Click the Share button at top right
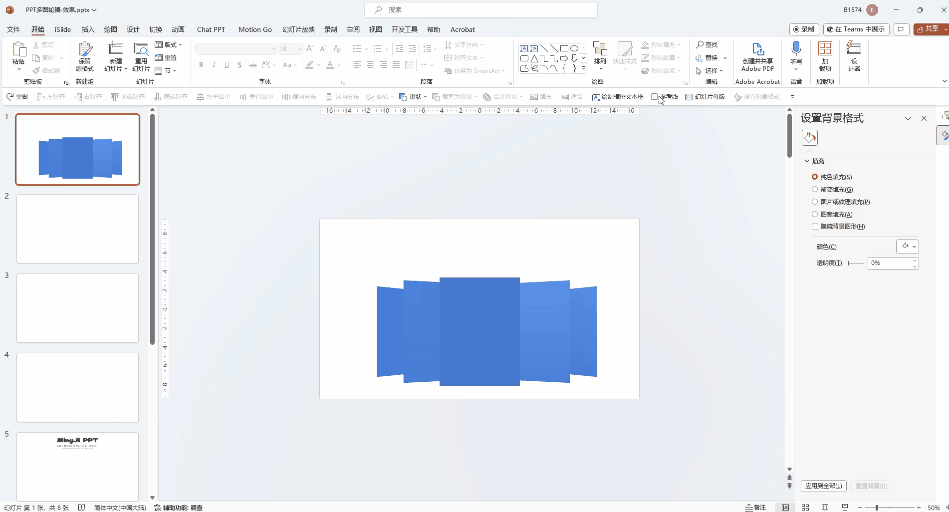The width and height of the screenshot is (949, 512). (x=931, y=29)
